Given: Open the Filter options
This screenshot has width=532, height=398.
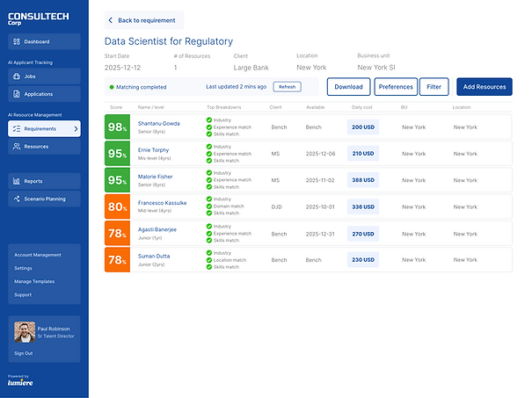Looking at the screenshot, I should point(434,87).
